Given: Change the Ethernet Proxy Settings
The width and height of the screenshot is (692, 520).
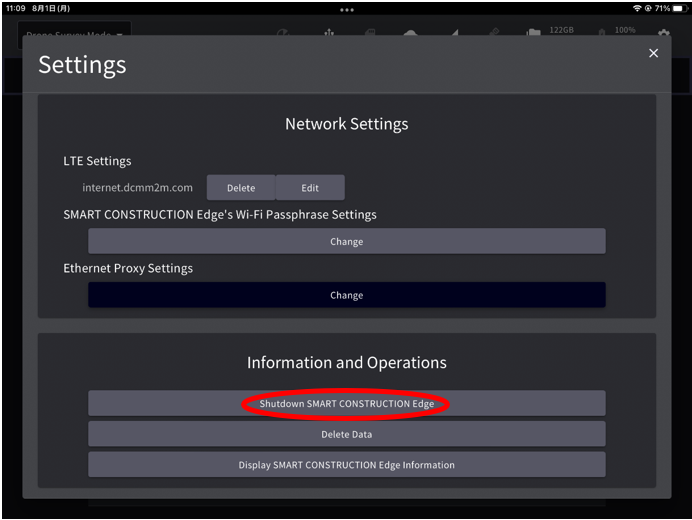Looking at the screenshot, I should coord(346,295).
